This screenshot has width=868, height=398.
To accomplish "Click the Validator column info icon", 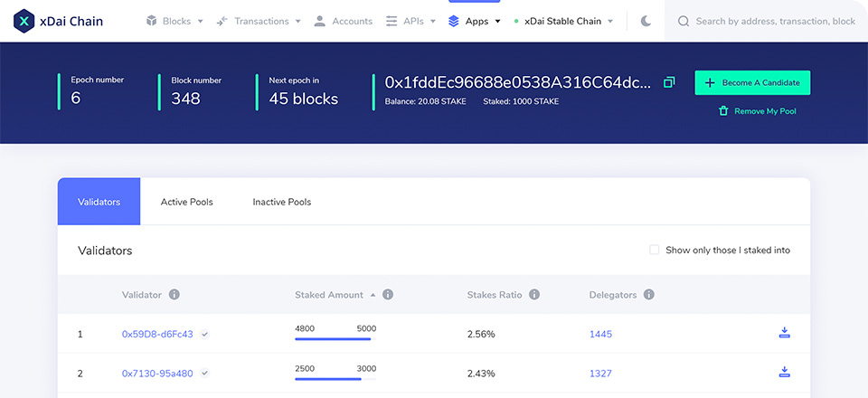I will point(174,295).
